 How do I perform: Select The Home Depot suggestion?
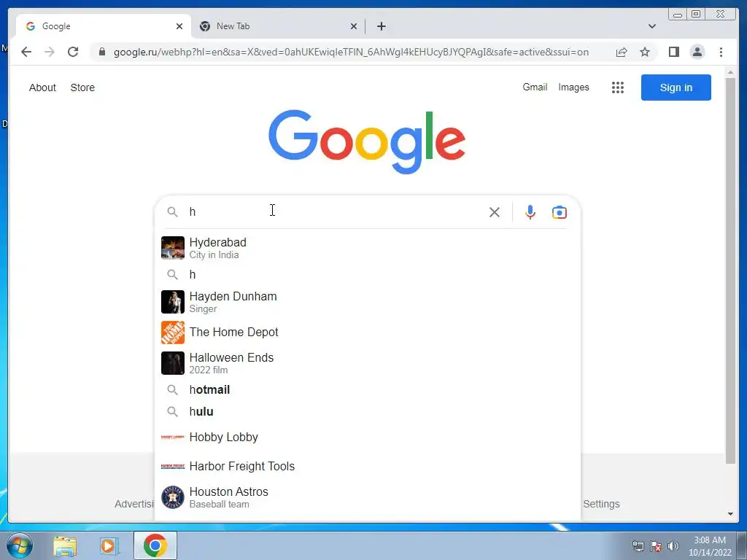[x=368, y=332]
